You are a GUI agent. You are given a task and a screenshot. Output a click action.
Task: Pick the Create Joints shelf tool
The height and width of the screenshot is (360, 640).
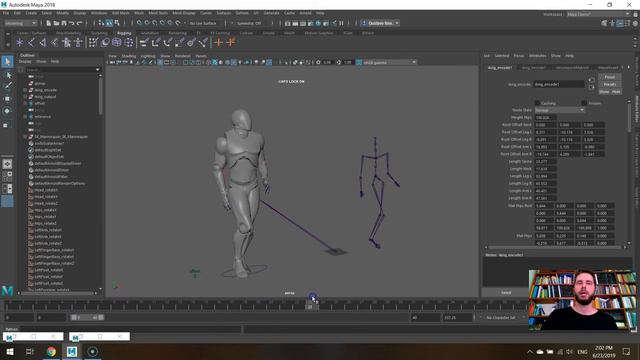coord(31,42)
